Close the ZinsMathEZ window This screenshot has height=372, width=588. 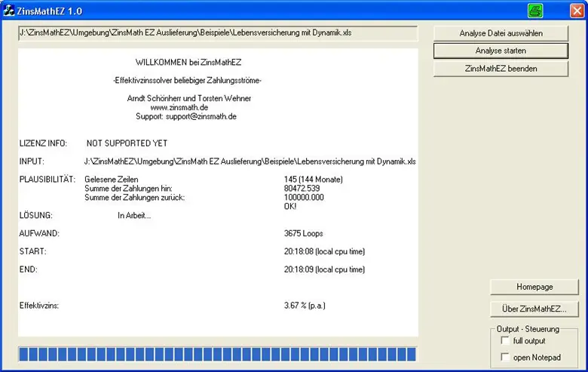point(577,11)
